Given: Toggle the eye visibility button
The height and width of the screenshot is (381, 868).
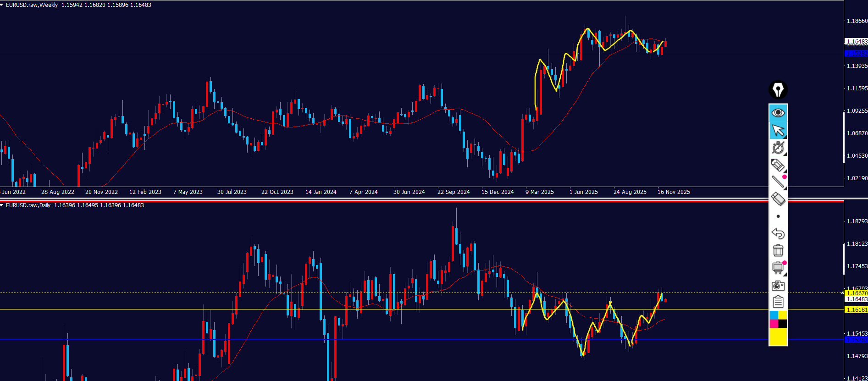Looking at the screenshot, I should click(x=778, y=113).
